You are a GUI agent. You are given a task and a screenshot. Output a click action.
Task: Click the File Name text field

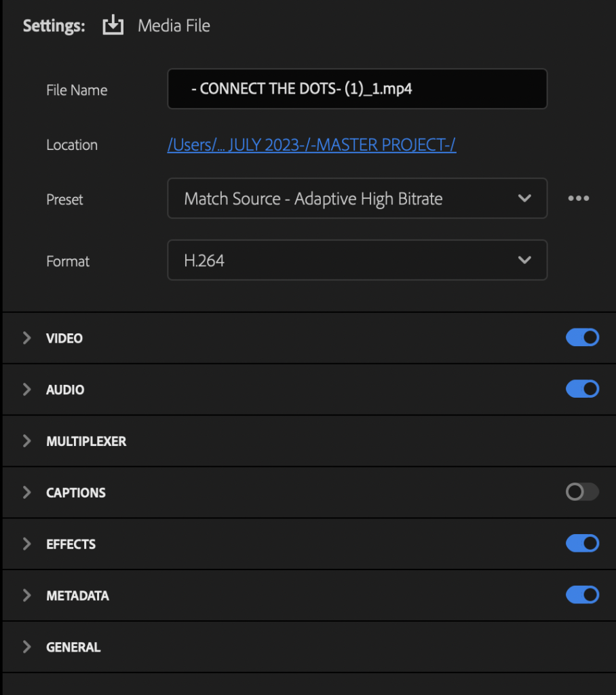coord(358,89)
